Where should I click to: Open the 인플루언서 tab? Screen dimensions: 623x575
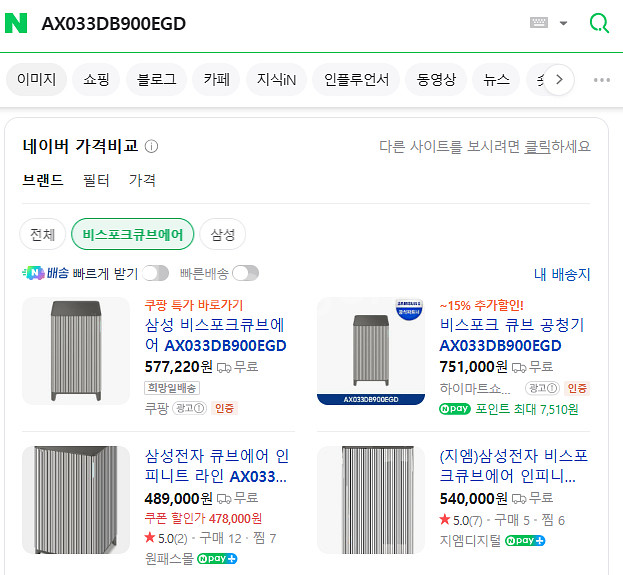(x=356, y=79)
